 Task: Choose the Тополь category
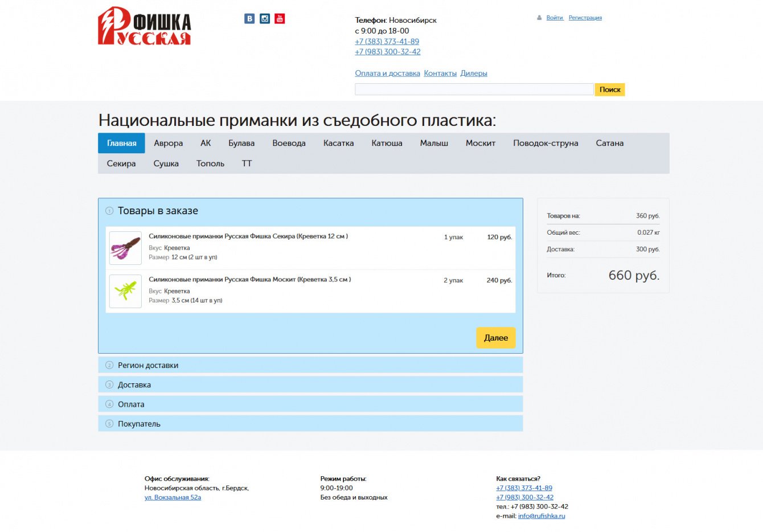click(211, 163)
